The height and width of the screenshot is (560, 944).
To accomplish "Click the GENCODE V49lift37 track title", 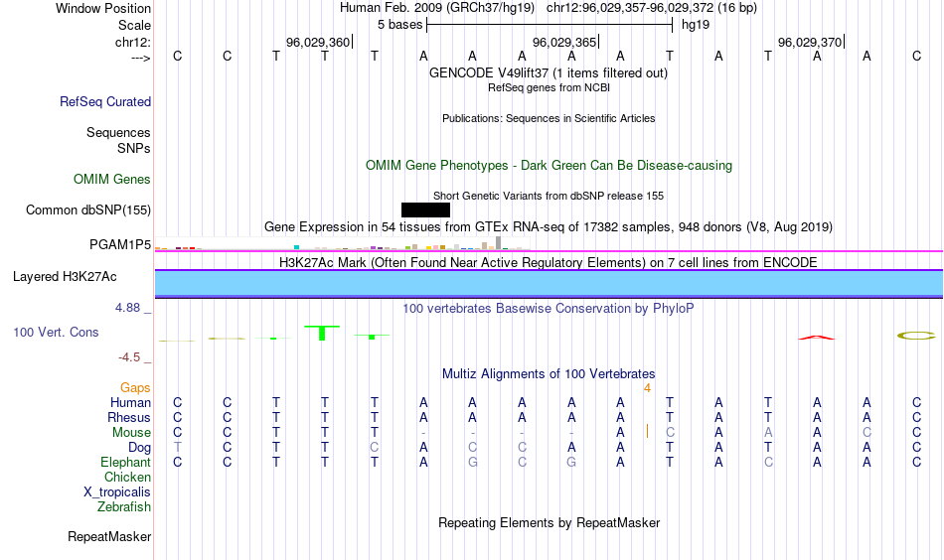I will click(x=549, y=72).
